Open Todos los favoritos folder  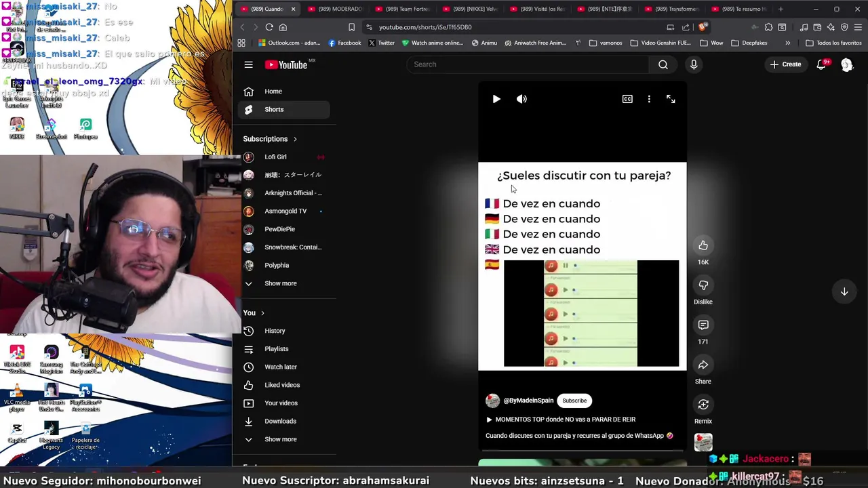tap(833, 43)
